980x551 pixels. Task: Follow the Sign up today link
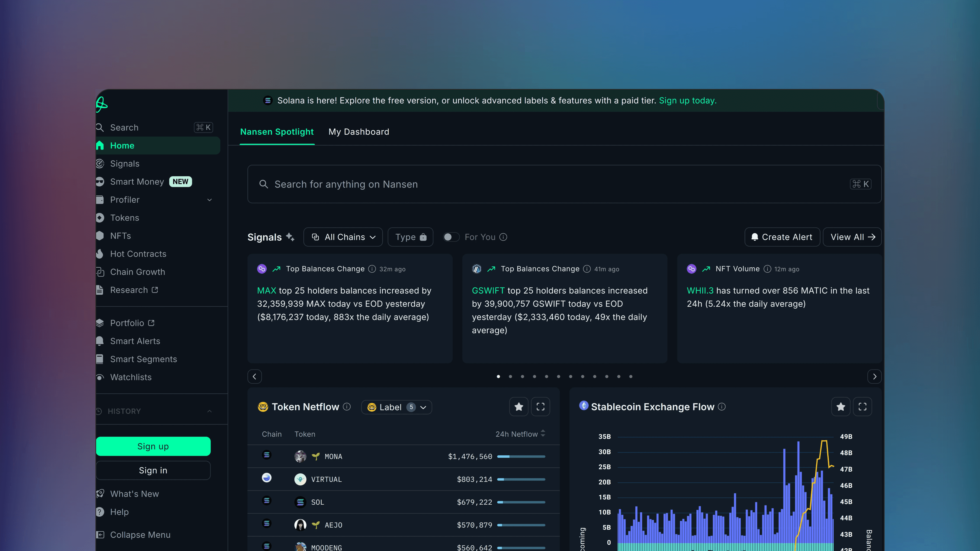(x=688, y=100)
